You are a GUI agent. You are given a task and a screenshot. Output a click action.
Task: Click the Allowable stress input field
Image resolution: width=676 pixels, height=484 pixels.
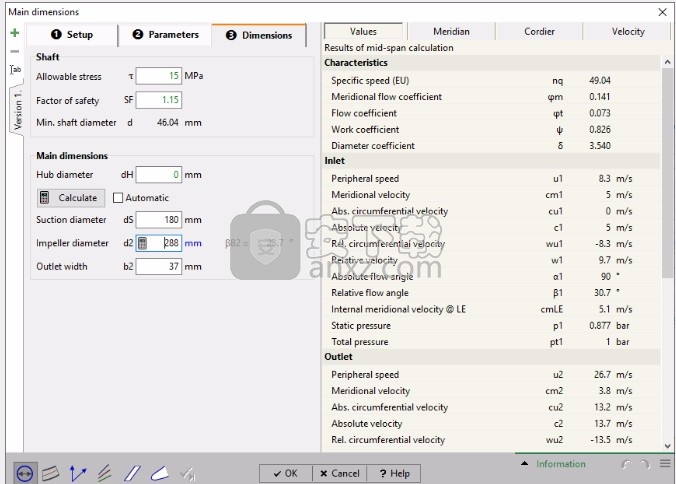click(159, 76)
